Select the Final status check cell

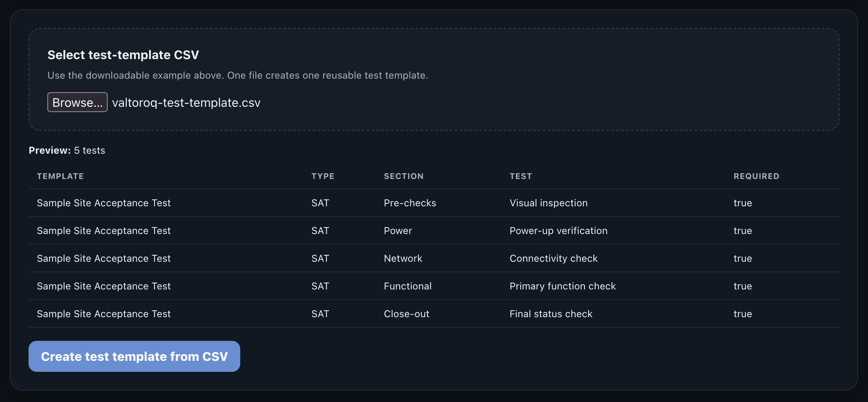coord(551,314)
